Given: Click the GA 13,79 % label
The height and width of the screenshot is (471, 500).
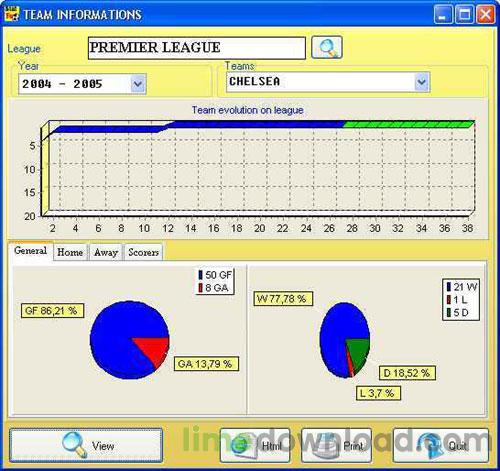Looking at the screenshot, I should [206, 364].
